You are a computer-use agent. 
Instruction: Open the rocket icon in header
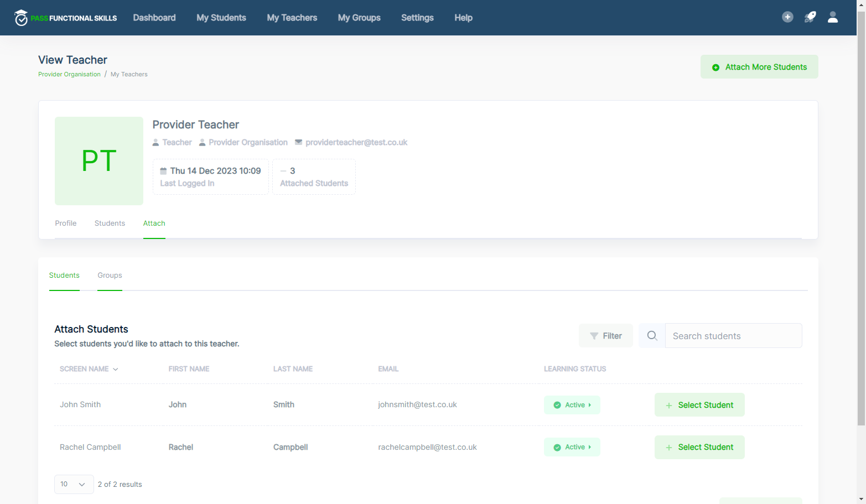pos(810,17)
